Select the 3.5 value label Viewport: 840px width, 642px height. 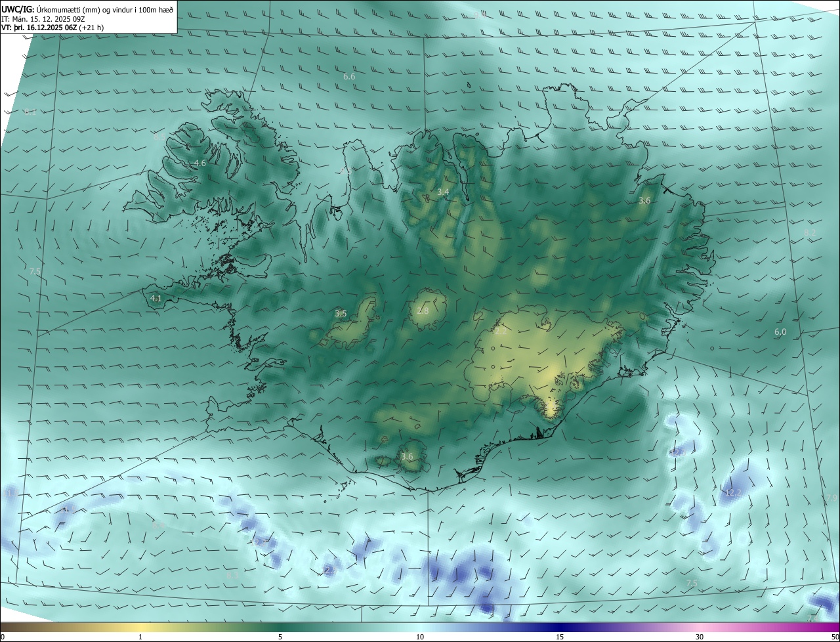click(x=341, y=313)
